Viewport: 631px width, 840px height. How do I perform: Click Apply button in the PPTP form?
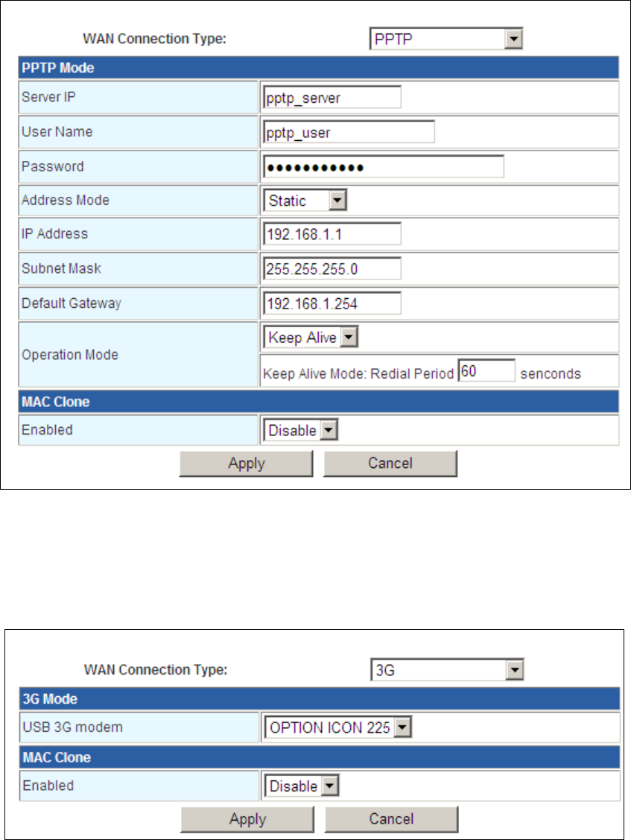point(247,464)
